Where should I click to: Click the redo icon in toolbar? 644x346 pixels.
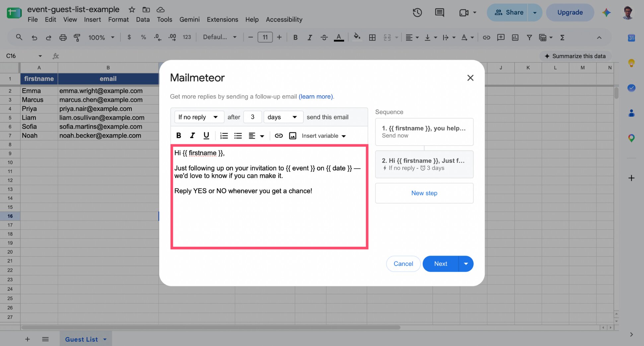48,37
